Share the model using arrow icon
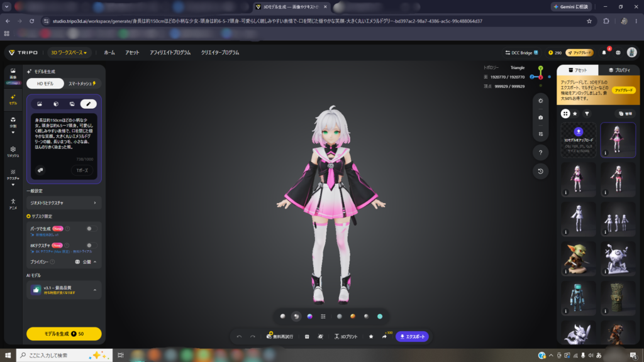The image size is (644, 362). (384, 337)
